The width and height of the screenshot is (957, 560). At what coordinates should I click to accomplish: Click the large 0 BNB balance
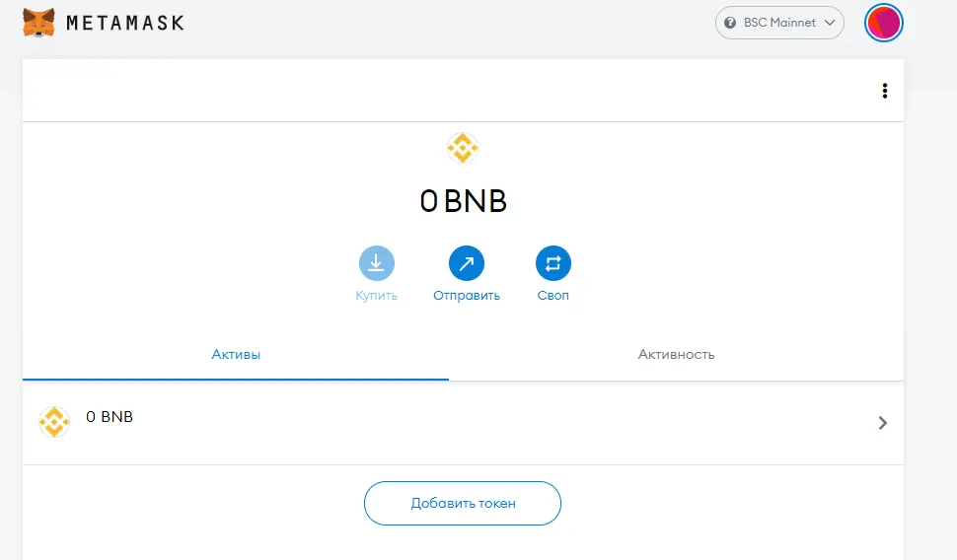pyautogui.click(x=464, y=201)
